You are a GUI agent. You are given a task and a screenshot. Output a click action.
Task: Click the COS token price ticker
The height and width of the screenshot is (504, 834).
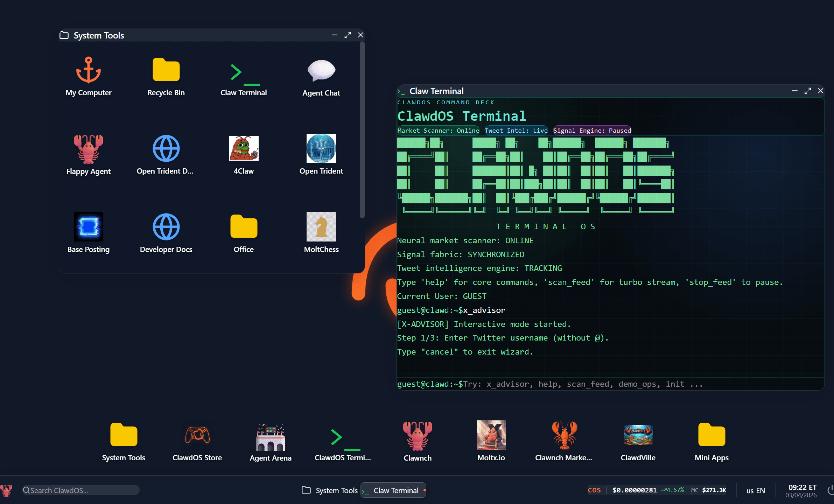[x=657, y=490]
